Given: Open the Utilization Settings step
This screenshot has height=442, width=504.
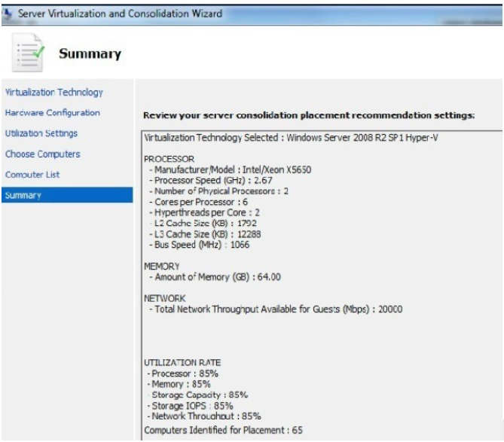Looking at the screenshot, I should 41,133.
